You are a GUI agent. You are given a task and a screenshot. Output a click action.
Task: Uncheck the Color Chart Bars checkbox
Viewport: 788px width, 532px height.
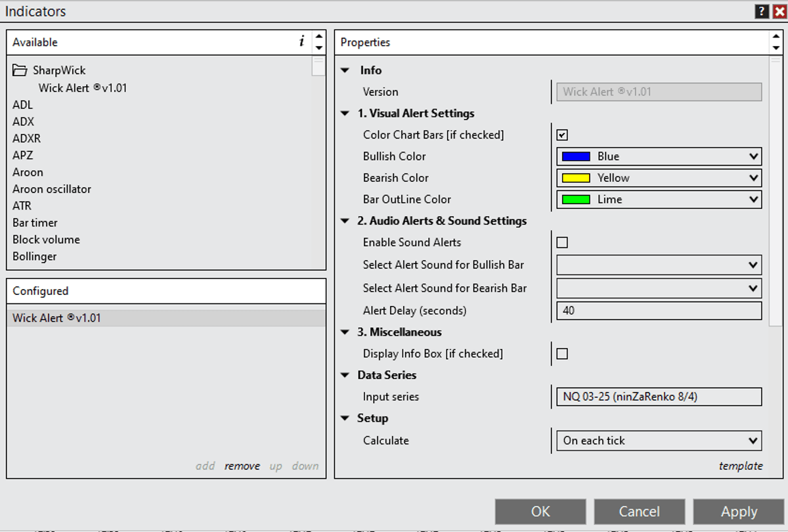[562, 135]
